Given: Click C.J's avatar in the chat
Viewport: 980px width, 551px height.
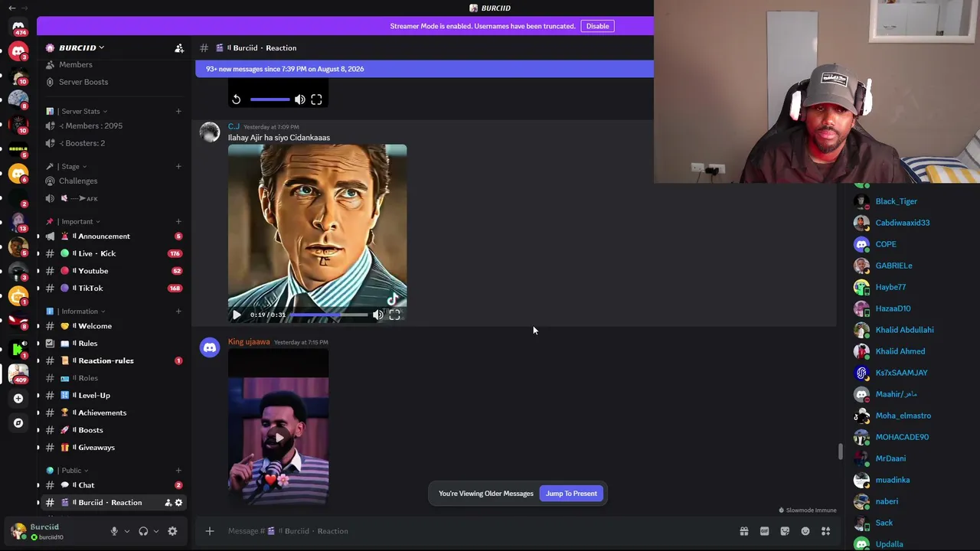Looking at the screenshot, I should [x=210, y=132].
